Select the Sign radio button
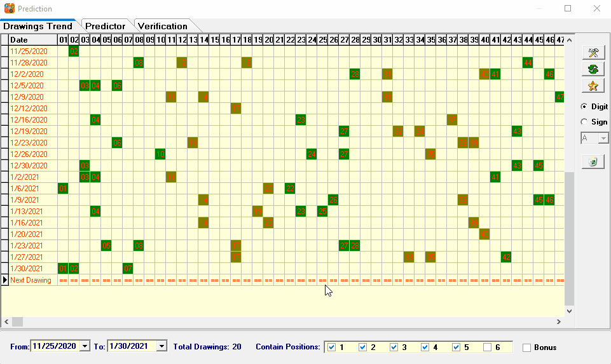 click(x=584, y=122)
